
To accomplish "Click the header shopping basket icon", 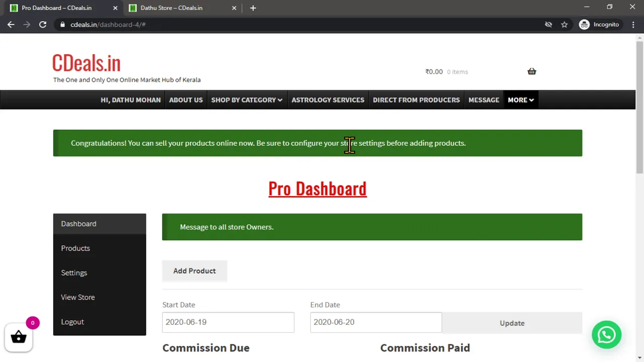I will (532, 71).
